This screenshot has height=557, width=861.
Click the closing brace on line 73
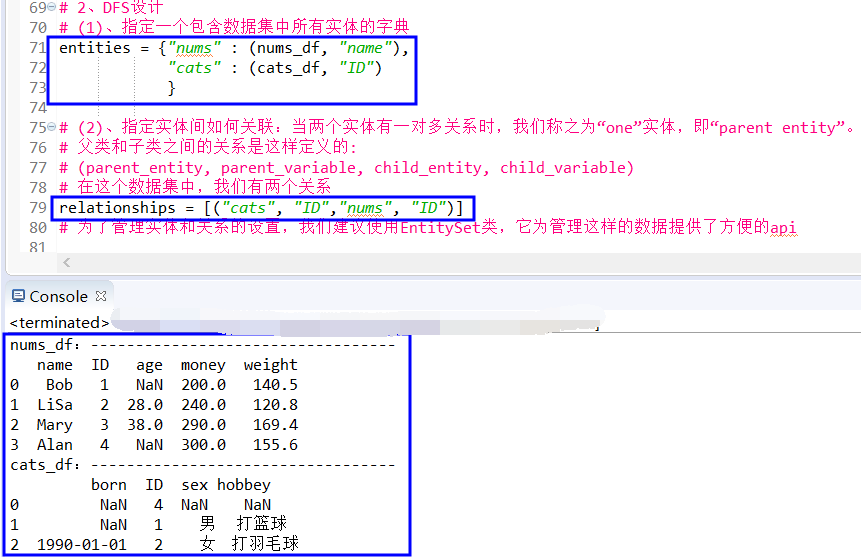[x=171, y=88]
